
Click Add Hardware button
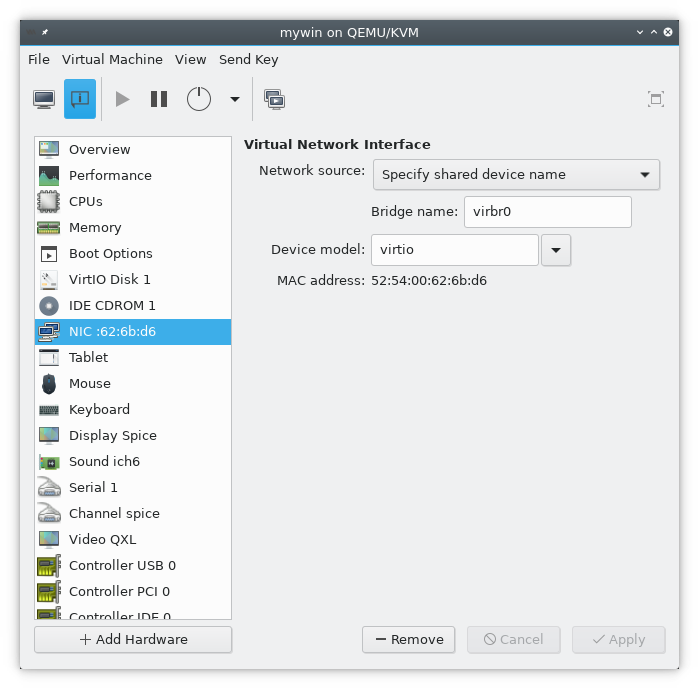[133, 640]
